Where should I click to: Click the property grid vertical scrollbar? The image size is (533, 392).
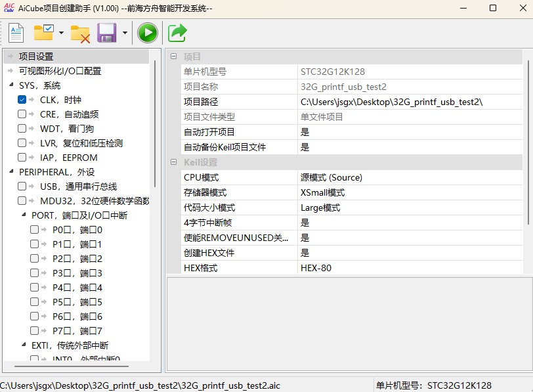click(528, 142)
